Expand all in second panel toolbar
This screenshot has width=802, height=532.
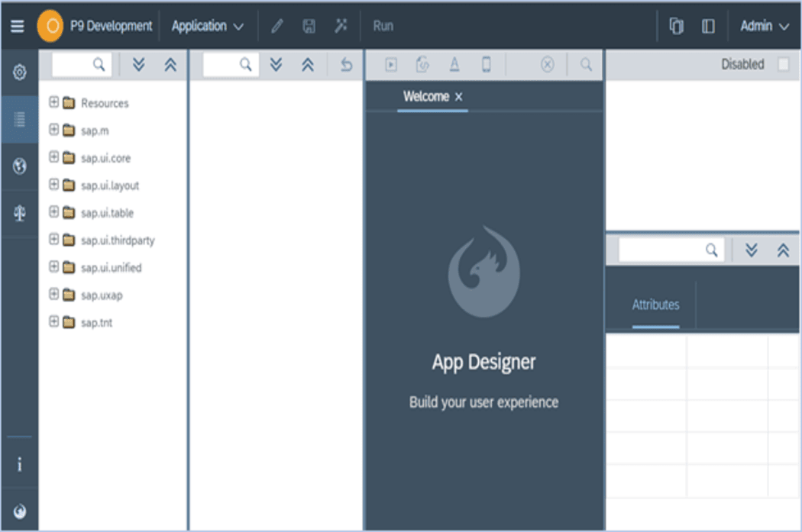coord(276,64)
